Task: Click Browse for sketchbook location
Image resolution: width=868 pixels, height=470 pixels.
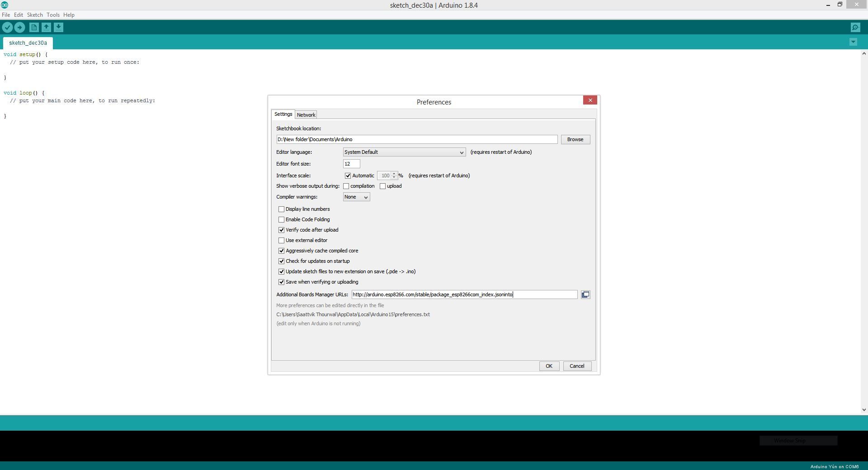Action: click(575, 140)
